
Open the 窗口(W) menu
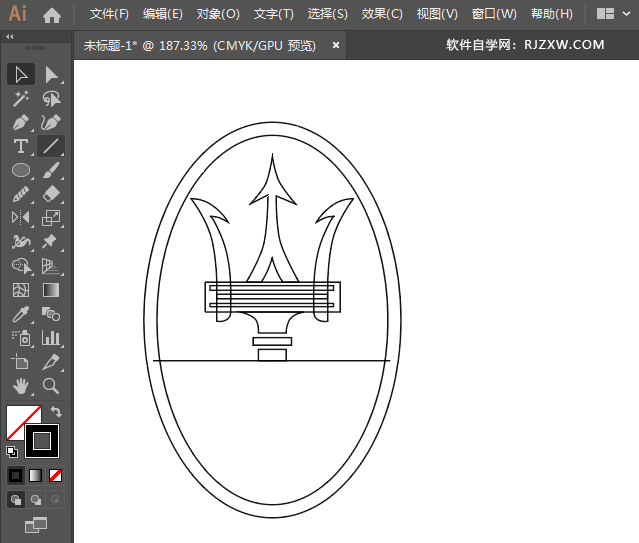tap(494, 14)
